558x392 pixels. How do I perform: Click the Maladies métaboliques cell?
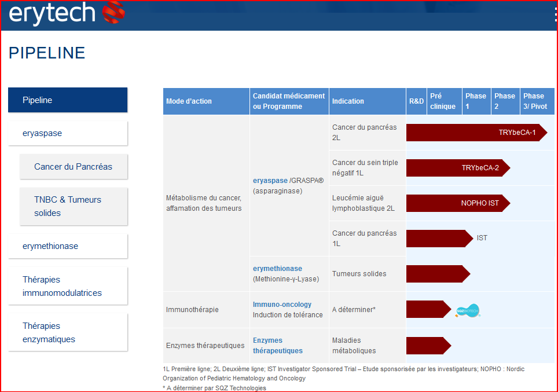(x=368, y=345)
